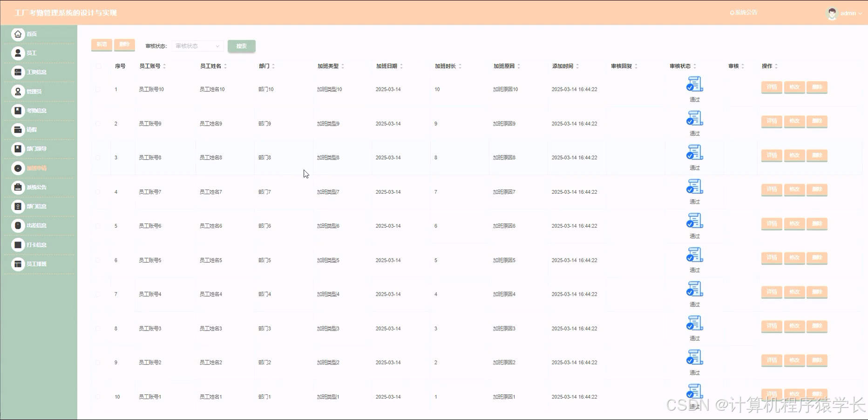Check the checkbox for row 员工账号3

click(98, 328)
